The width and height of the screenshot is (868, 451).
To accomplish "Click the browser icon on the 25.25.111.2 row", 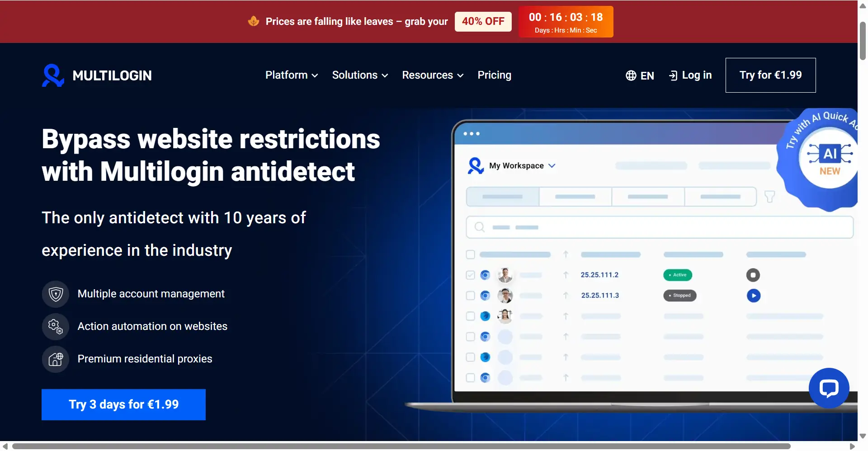I will click(x=485, y=275).
